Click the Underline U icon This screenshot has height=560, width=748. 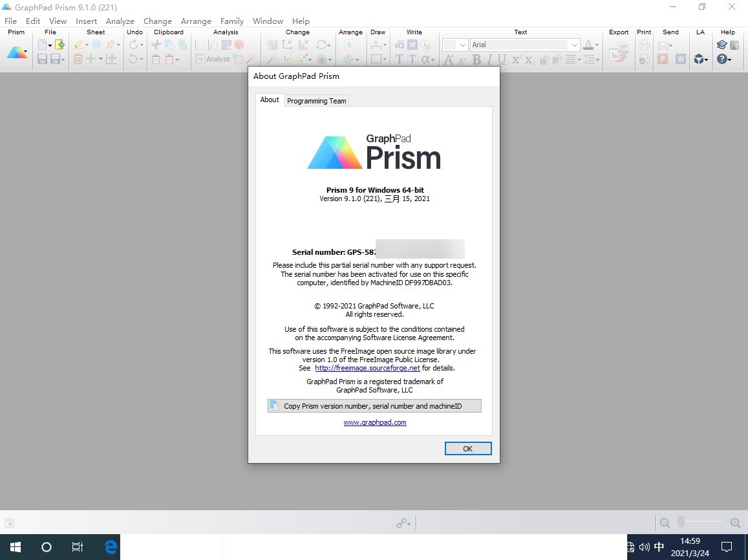[502, 59]
